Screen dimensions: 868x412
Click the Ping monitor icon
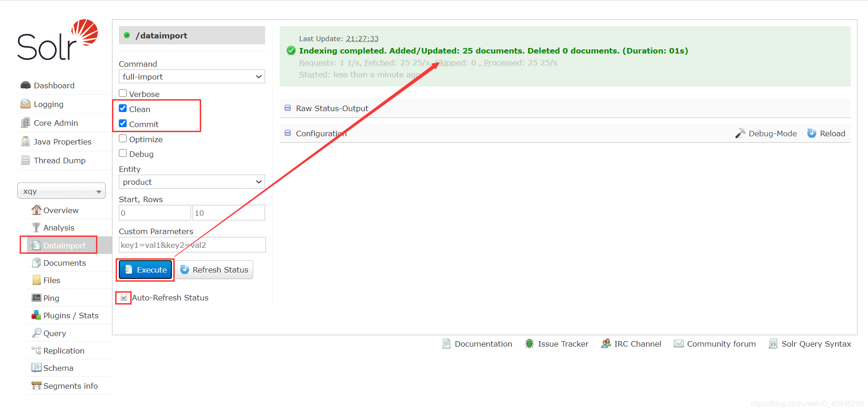[36, 298]
